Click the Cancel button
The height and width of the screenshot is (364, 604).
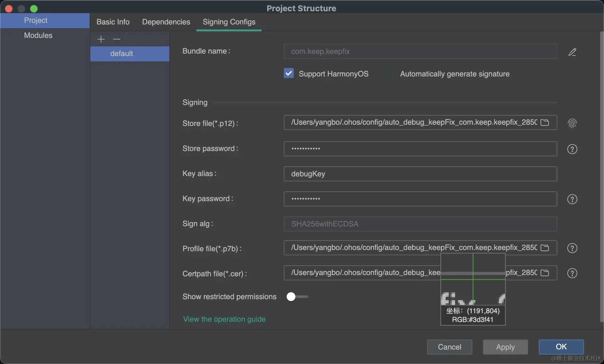(449, 347)
